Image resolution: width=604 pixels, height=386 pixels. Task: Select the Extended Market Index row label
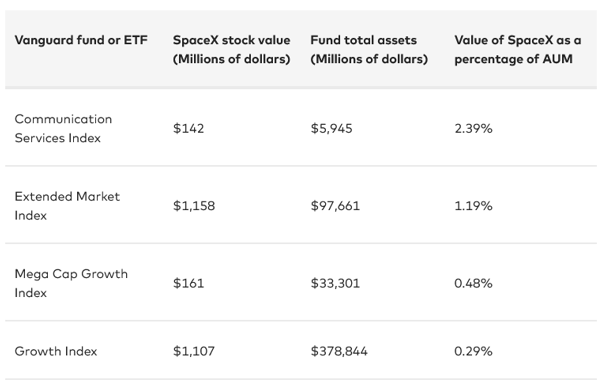click(x=67, y=206)
